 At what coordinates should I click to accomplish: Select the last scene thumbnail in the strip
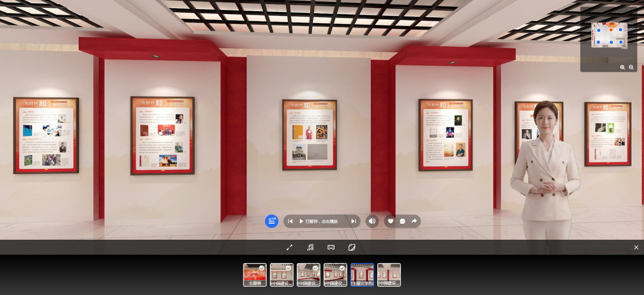tap(389, 275)
